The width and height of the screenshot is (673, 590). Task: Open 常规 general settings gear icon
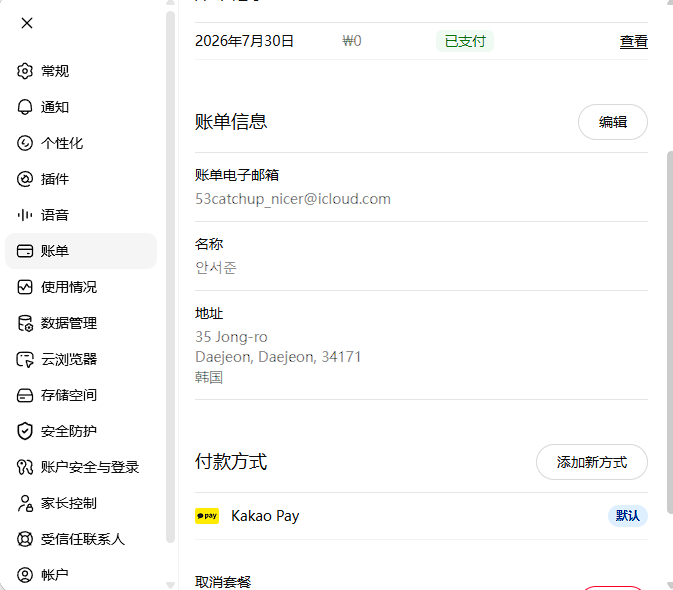pyautogui.click(x=25, y=71)
